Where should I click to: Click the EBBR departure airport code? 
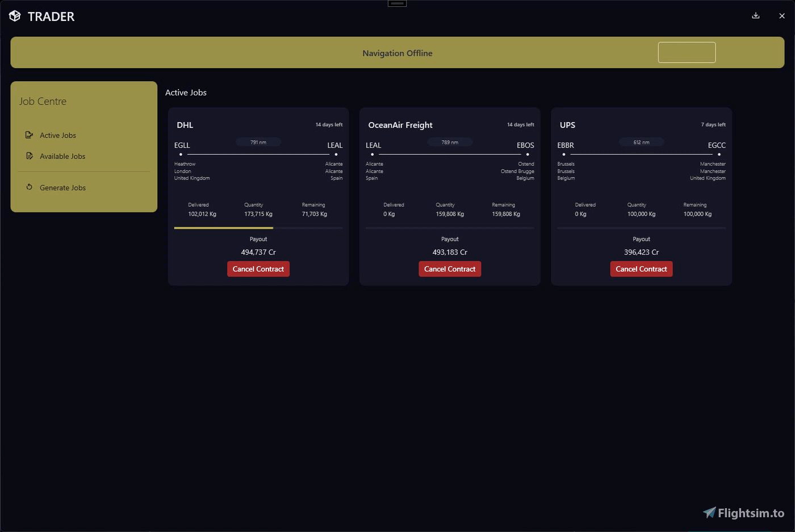tap(566, 145)
